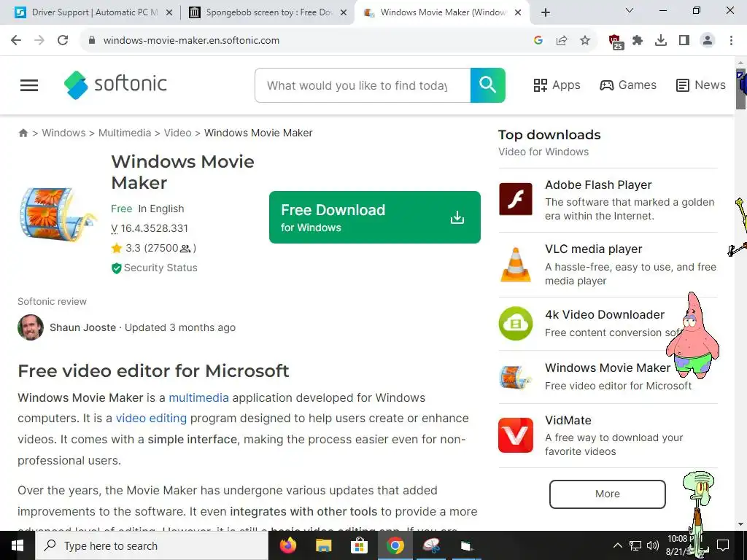This screenshot has height=560, width=747.
Task: Open the Windows Start menu
Action: pyautogui.click(x=18, y=545)
